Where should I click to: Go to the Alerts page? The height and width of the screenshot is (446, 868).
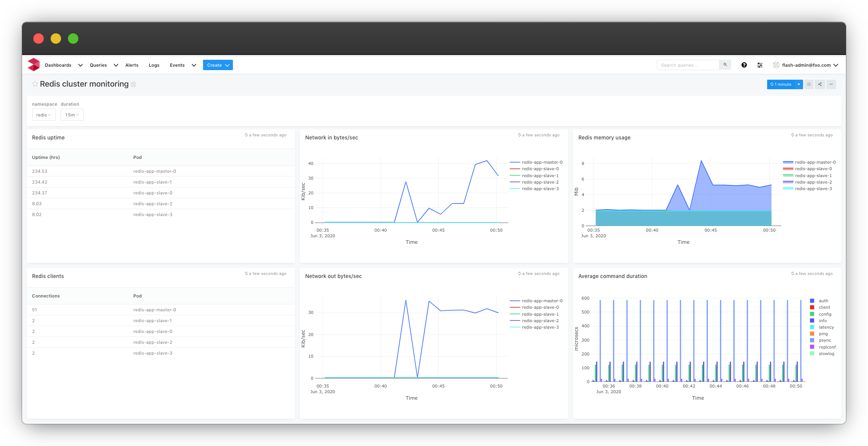pyautogui.click(x=132, y=65)
